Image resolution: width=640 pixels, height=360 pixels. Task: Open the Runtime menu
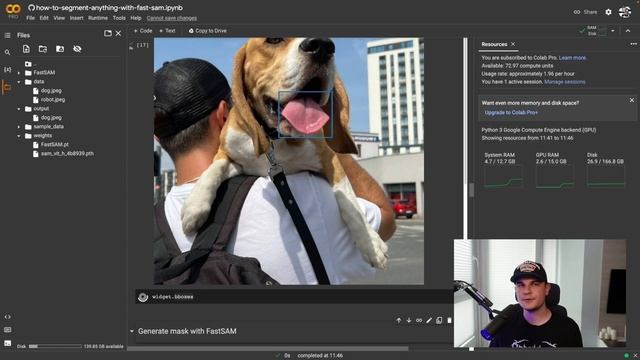tap(98, 18)
